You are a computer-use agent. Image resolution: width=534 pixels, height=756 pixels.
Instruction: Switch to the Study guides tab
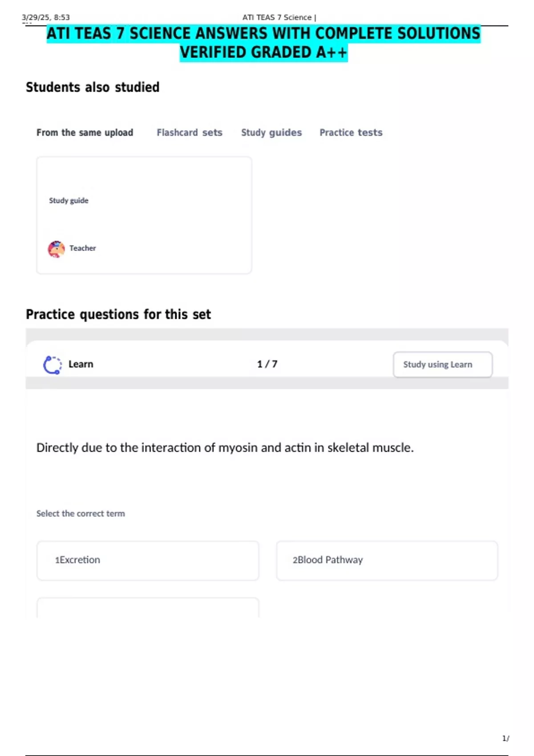pos(271,133)
